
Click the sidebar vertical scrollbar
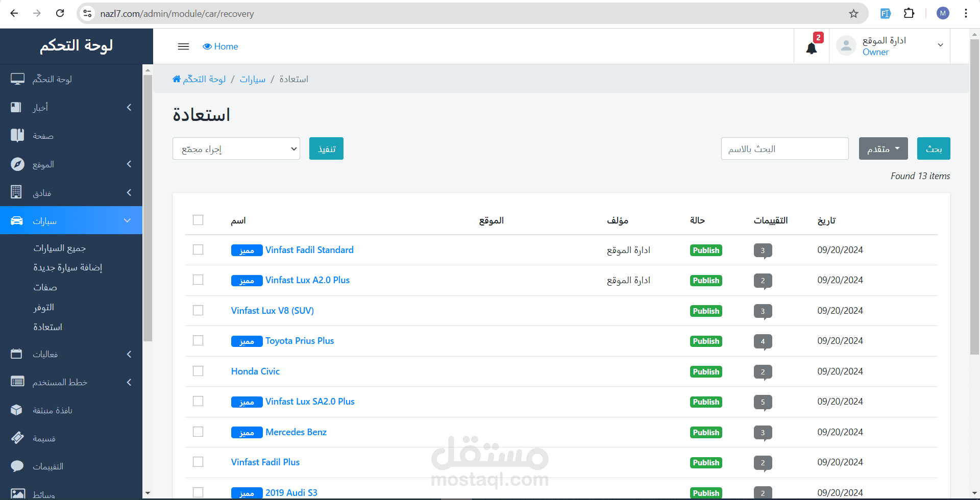coord(148,208)
